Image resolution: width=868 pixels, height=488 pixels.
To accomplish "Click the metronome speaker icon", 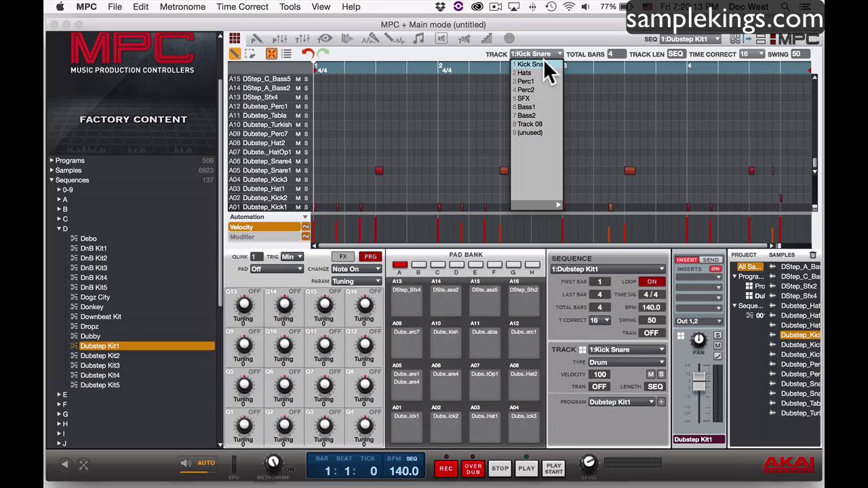I will pyautogui.click(x=186, y=463).
